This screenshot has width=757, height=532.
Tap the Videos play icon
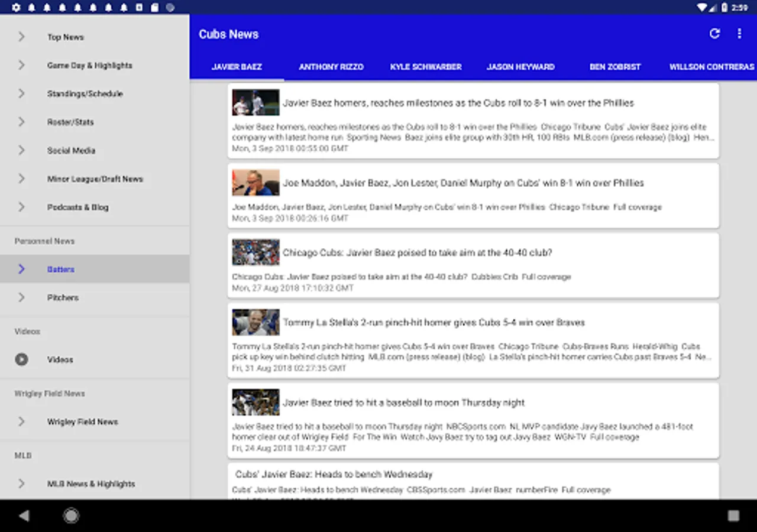point(21,359)
